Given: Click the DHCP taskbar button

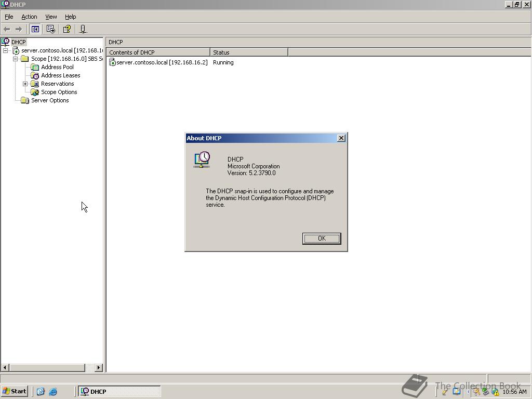Looking at the screenshot, I should [x=119, y=392].
